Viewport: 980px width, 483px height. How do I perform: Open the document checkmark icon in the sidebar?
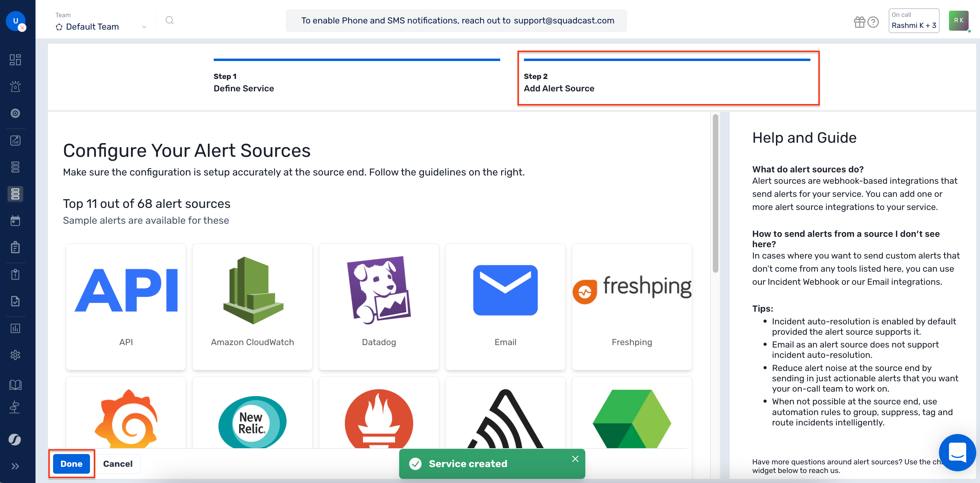point(15,301)
